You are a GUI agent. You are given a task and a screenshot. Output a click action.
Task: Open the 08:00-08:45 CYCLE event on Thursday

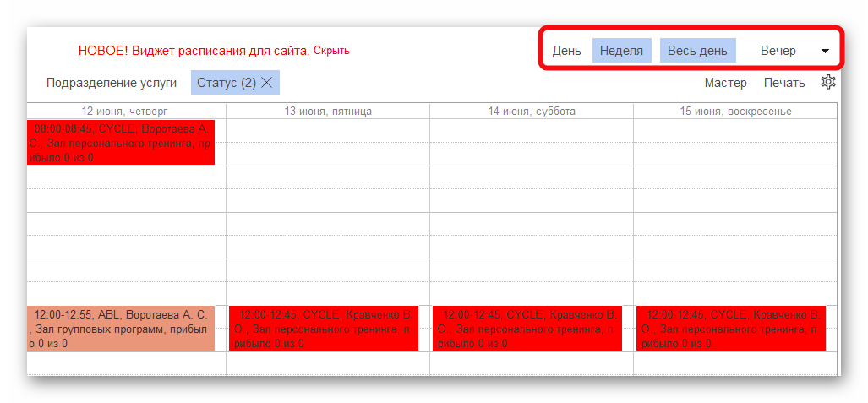[x=121, y=143]
